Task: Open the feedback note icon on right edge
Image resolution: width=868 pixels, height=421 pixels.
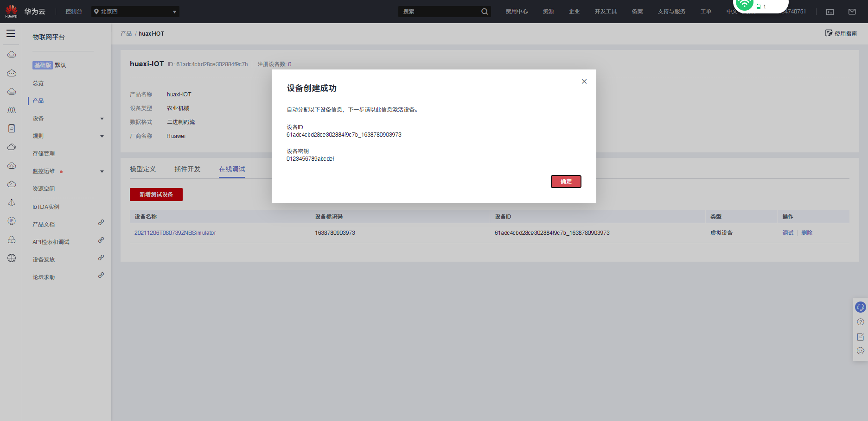Action: pos(861,337)
